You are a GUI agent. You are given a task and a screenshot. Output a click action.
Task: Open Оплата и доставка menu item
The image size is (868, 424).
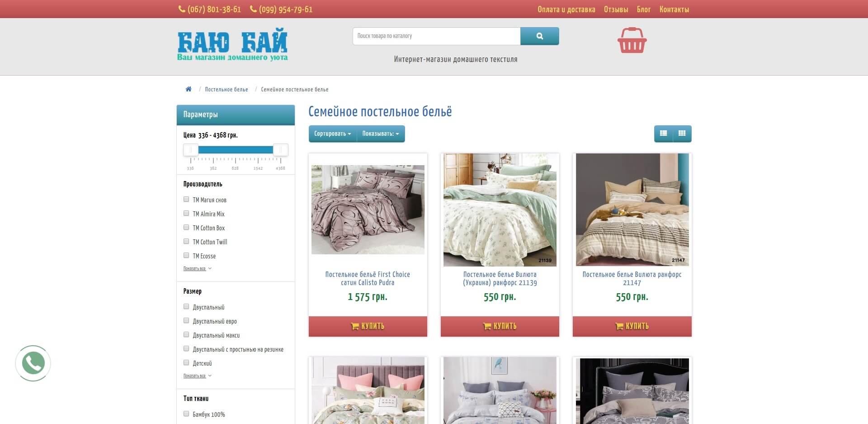pyautogui.click(x=566, y=10)
